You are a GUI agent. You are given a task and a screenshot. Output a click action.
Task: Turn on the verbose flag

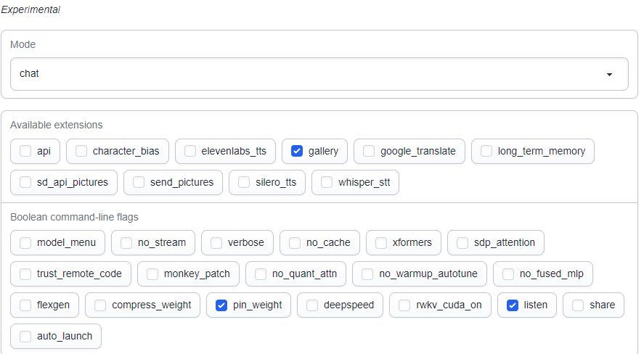click(x=216, y=243)
